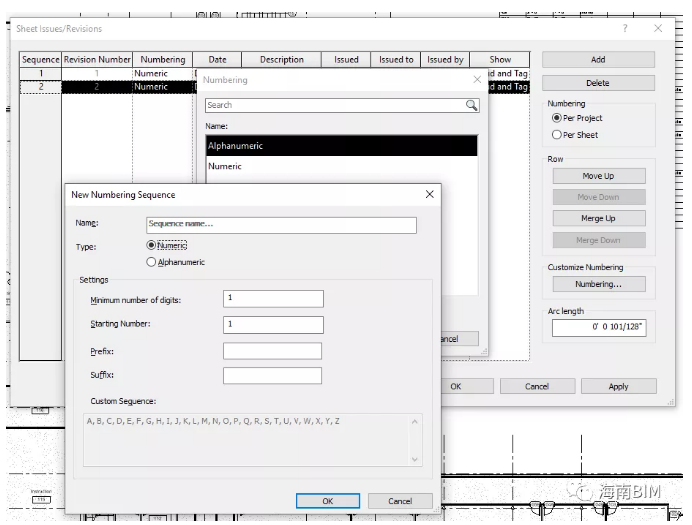Click the Suffix input field
Image resolution: width=692 pixels, height=525 pixels.
pyautogui.click(x=272, y=375)
